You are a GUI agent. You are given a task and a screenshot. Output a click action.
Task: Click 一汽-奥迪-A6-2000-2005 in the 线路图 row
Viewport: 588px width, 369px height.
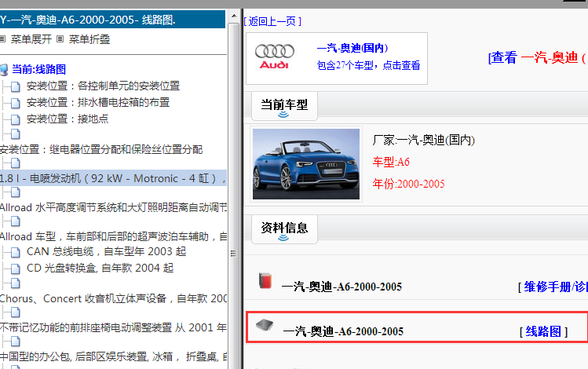point(343,331)
